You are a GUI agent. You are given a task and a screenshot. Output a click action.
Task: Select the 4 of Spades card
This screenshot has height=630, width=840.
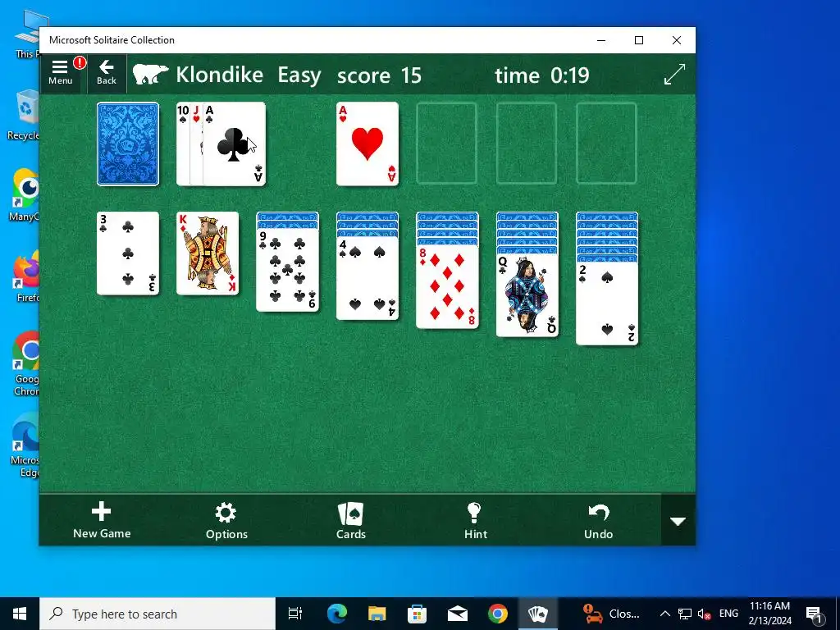coord(367,279)
